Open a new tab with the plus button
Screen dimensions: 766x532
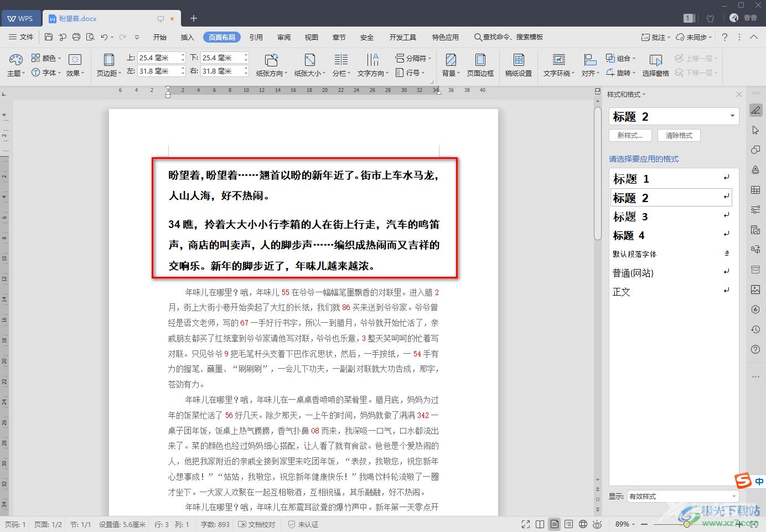(x=194, y=18)
